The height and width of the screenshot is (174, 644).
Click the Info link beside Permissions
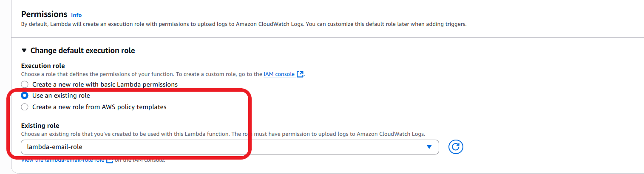pos(76,15)
